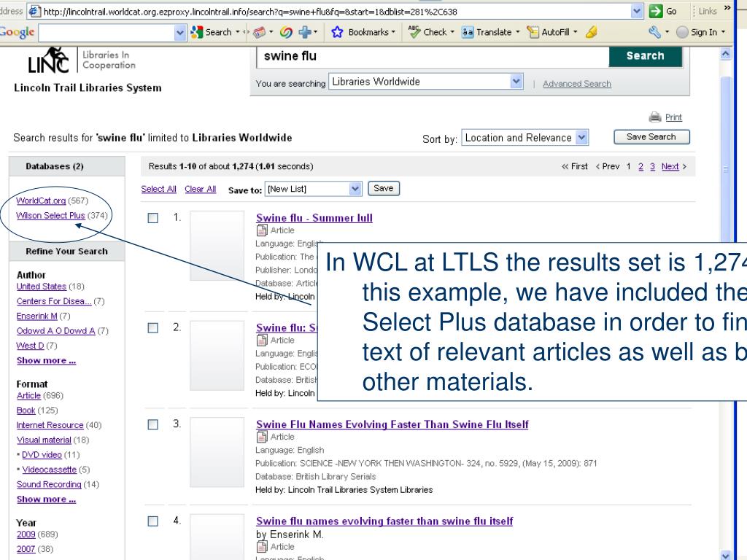The height and width of the screenshot is (560, 747).
Task: Refine by Sound Recording format
Action: pos(49,484)
